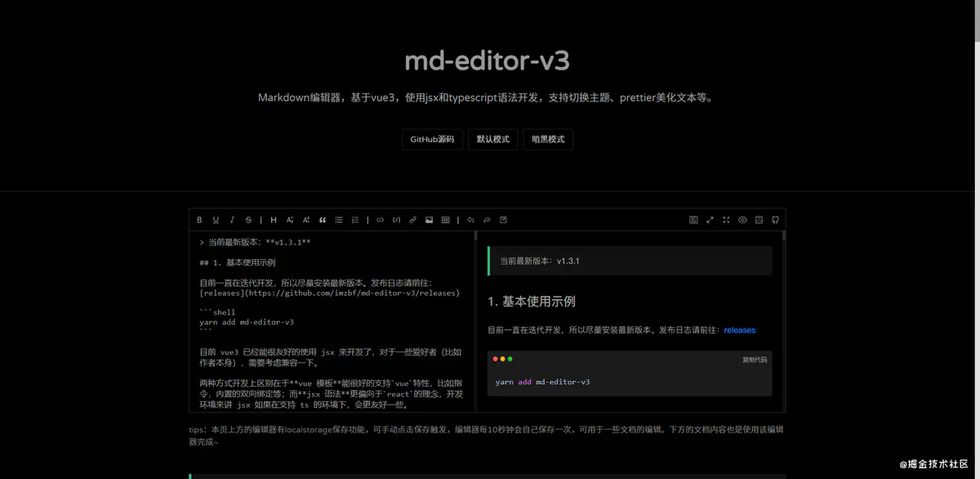This screenshot has height=479, width=980.
Task: Click 复制代码 to copy the code
Action: click(x=755, y=360)
